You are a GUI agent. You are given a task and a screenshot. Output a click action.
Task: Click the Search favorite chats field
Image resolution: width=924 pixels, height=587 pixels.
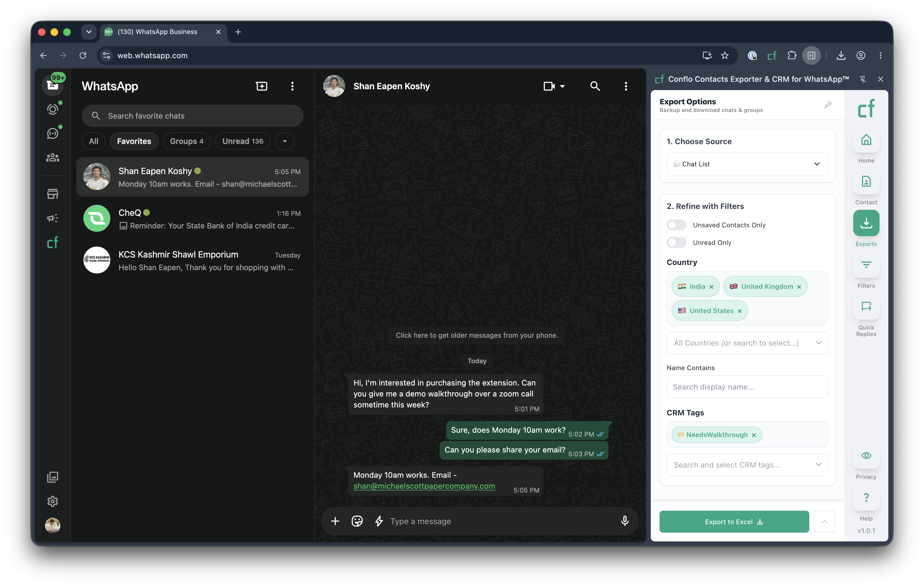pyautogui.click(x=192, y=116)
